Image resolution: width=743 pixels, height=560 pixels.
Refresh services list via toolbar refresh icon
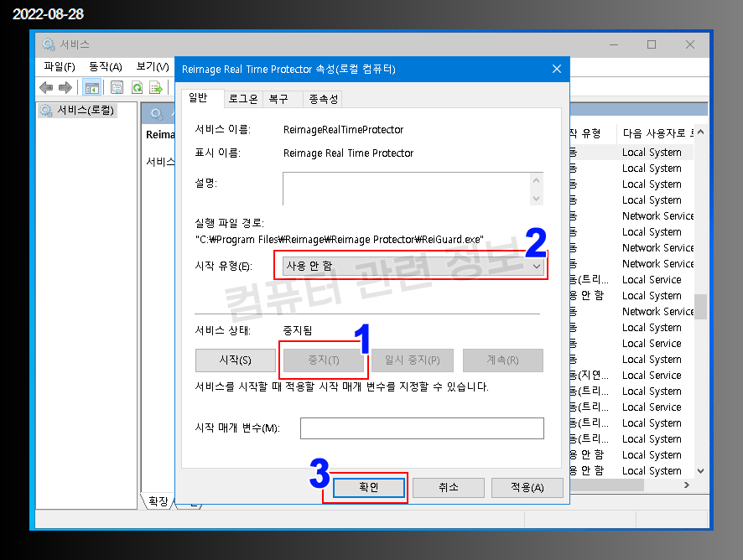(137, 88)
